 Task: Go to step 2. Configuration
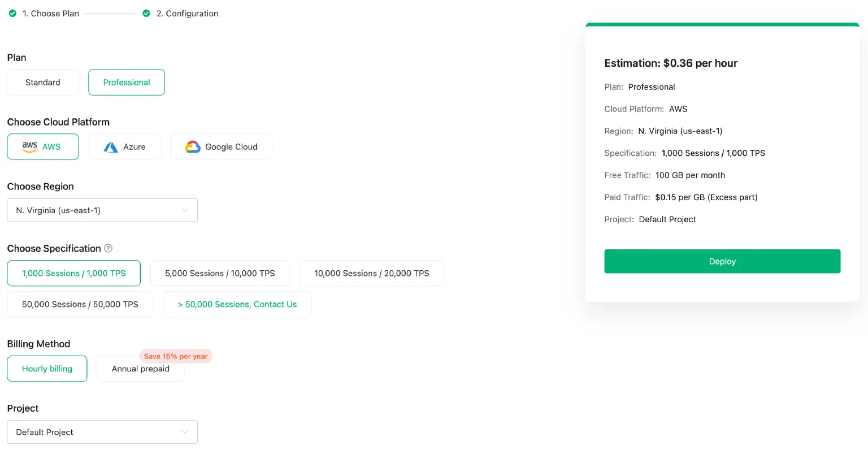coord(187,13)
